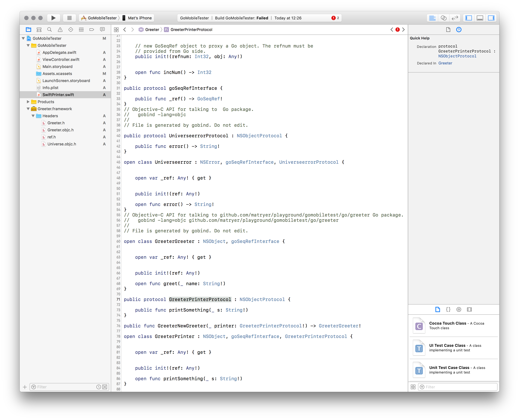Screen dimensions: 519x420
Task: Open the Test navigator diamond icon
Action: click(x=71, y=30)
